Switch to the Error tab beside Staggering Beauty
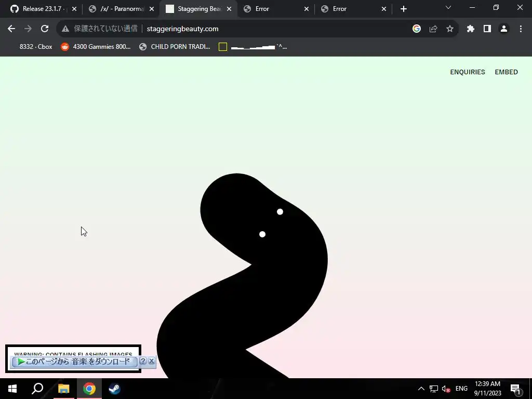 [275, 9]
